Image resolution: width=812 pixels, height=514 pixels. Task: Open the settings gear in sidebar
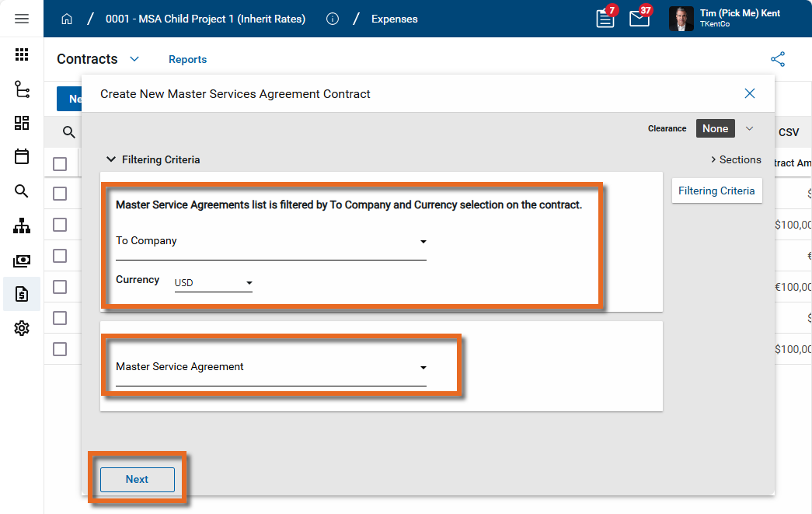click(x=22, y=328)
